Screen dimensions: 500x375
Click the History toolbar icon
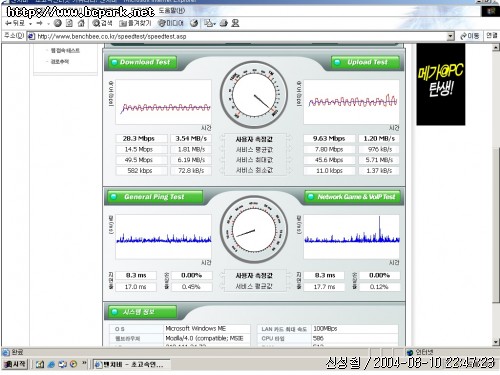[x=194, y=23]
